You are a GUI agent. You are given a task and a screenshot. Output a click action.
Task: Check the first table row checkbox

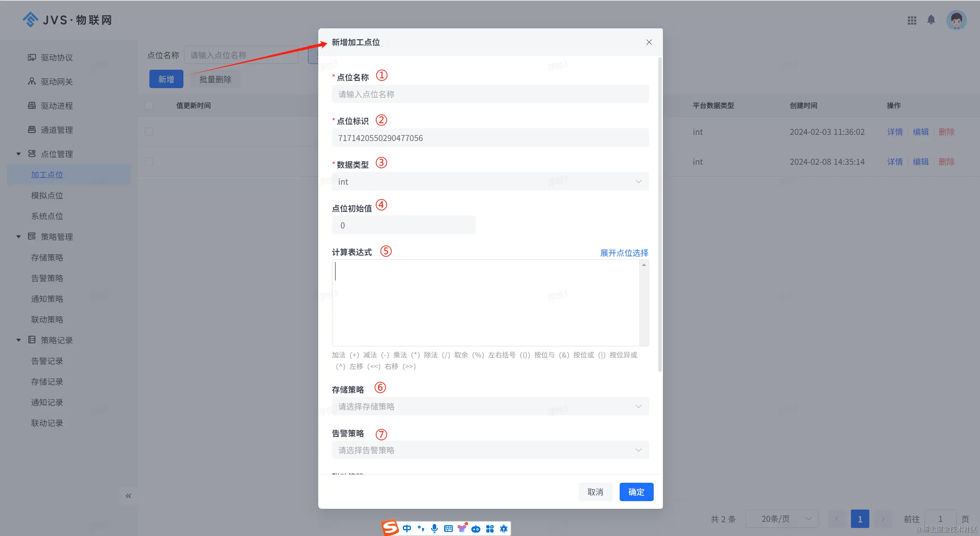click(149, 132)
